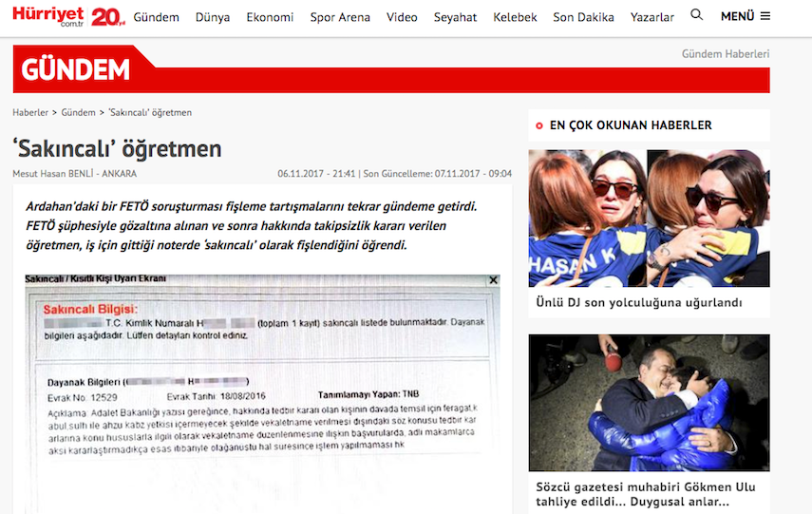Click Gündem in the breadcrumb trail
812x514 pixels.
tap(78, 112)
